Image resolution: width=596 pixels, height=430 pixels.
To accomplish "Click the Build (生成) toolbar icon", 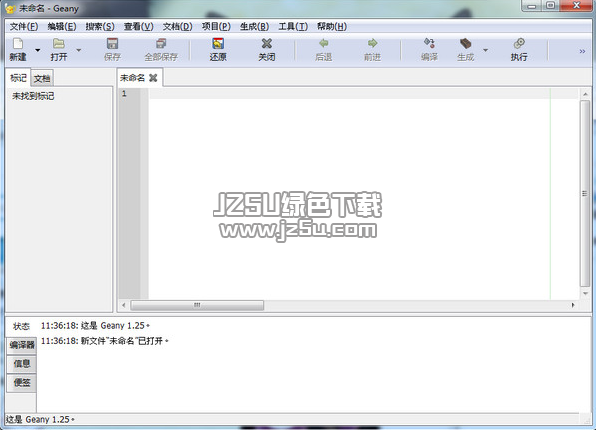I will pos(465,44).
